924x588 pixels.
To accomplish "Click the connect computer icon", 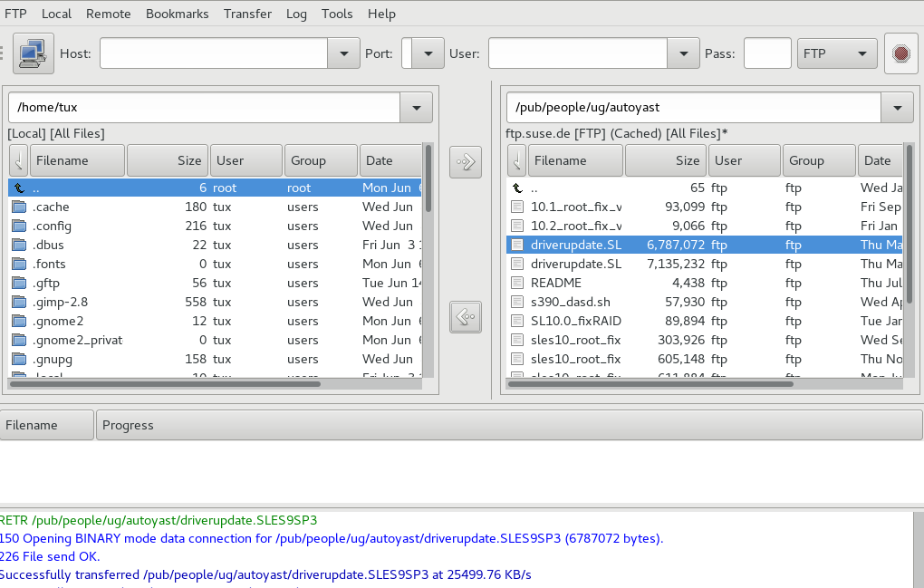I will pyautogui.click(x=34, y=53).
